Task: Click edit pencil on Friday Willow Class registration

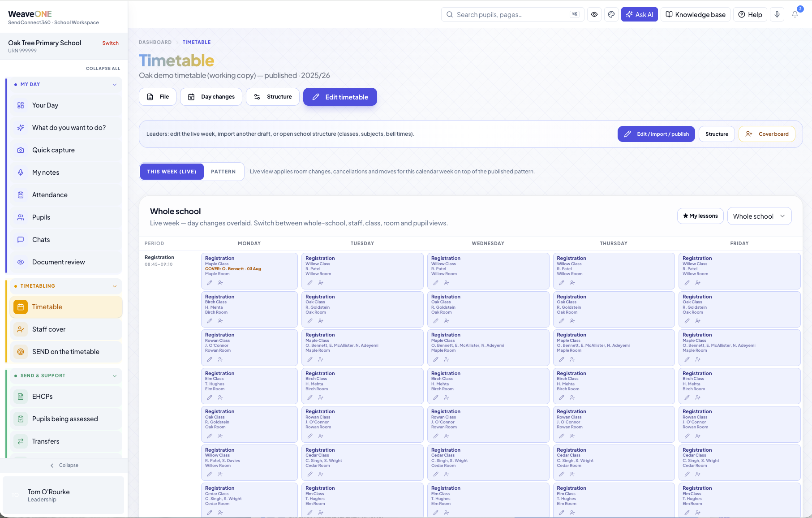Action: click(x=687, y=283)
